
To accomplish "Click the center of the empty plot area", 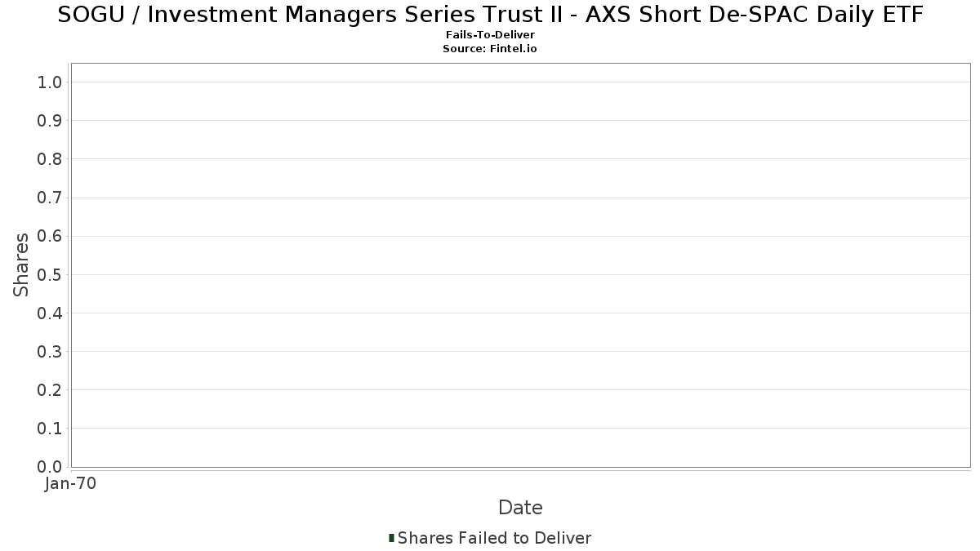I will click(520, 265).
